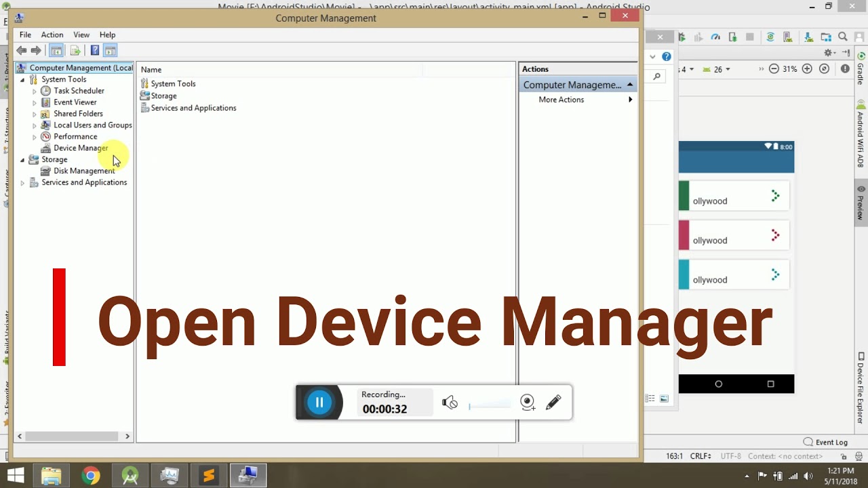Click Attach Debugger icon in Android Studio

(732, 37)
